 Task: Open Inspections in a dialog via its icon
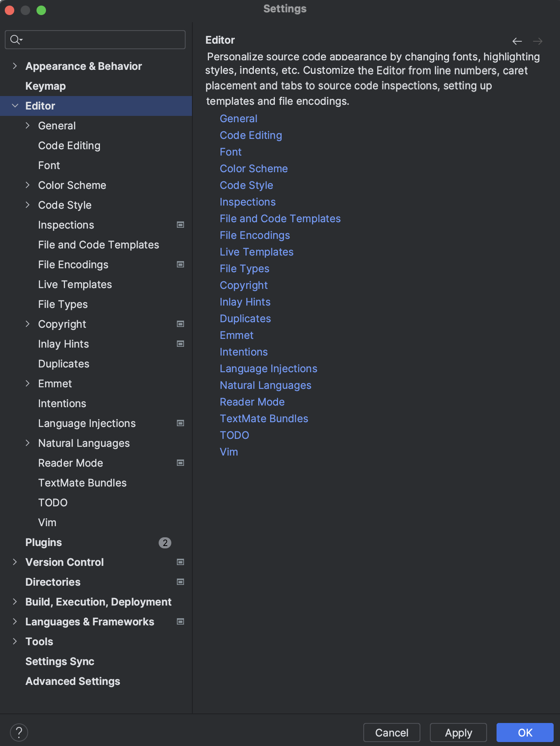tap(180, 225)
